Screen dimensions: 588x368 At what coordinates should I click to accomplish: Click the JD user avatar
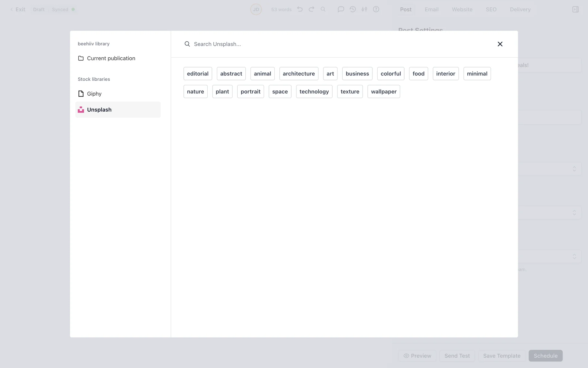pos(256,9)
